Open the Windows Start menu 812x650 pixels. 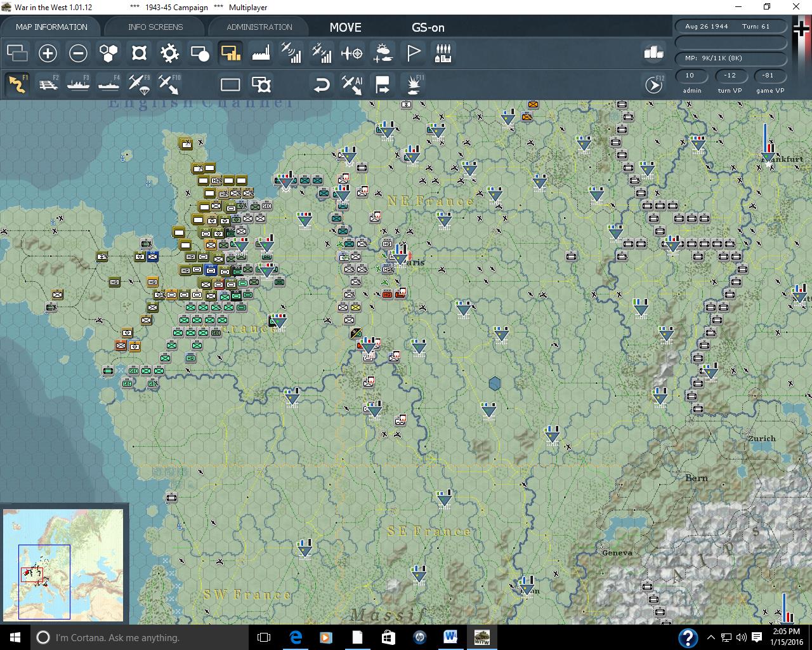15,637
